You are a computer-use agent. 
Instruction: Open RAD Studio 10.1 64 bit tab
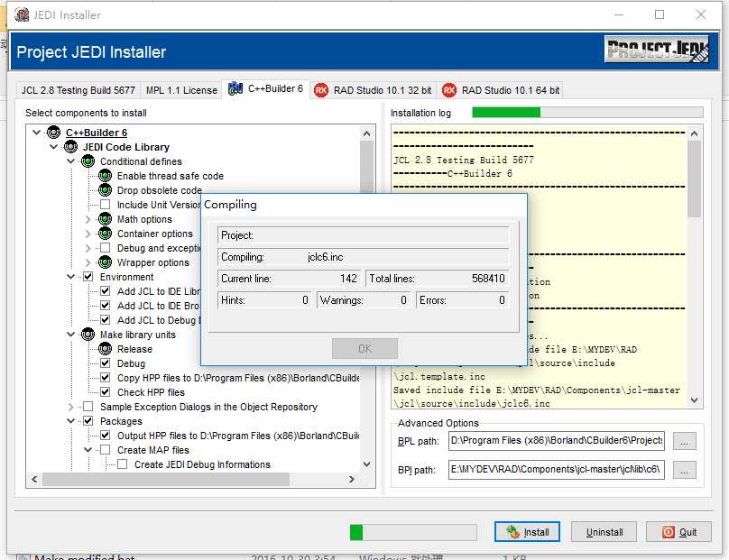[502, 90]
